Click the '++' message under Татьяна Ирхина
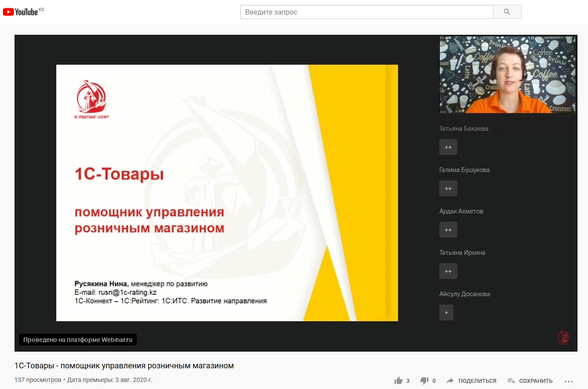 [x=448, y=271]
